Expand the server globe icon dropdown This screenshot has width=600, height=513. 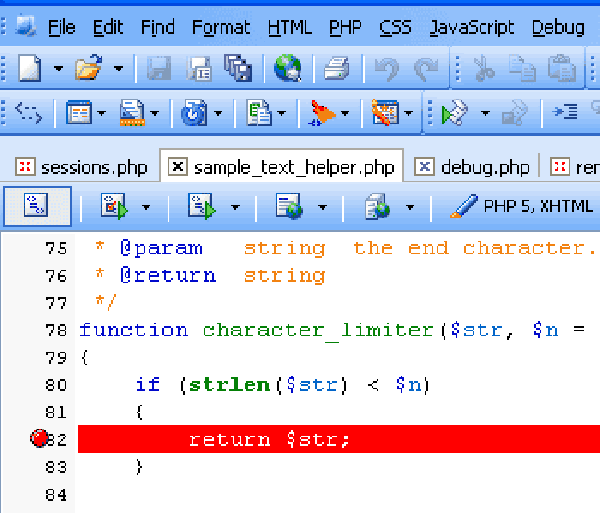410,207
